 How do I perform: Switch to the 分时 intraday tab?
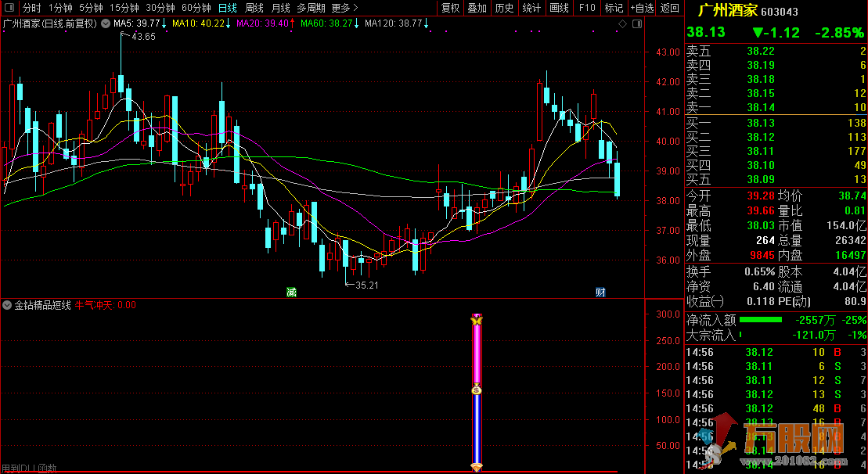coord(31,8)
